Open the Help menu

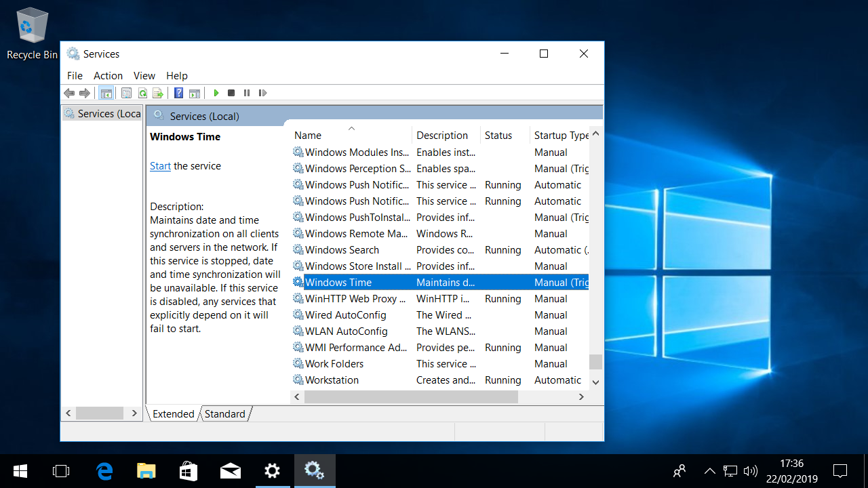tap(177, 76)
